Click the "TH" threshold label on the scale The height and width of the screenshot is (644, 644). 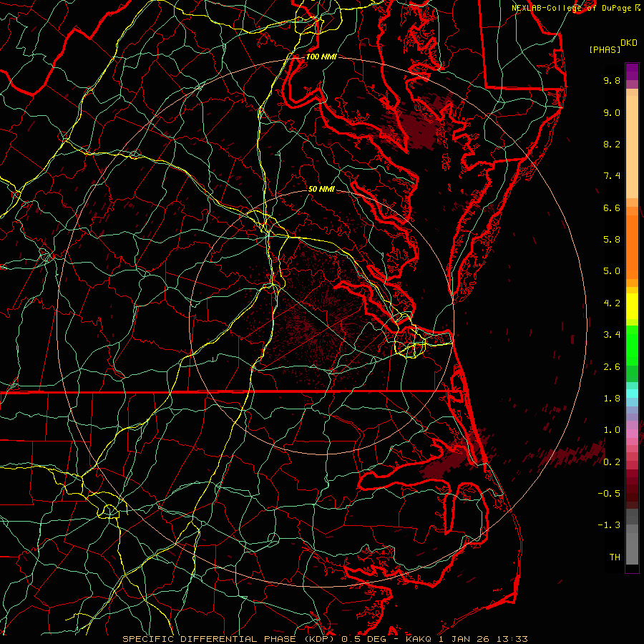[615, 557]
